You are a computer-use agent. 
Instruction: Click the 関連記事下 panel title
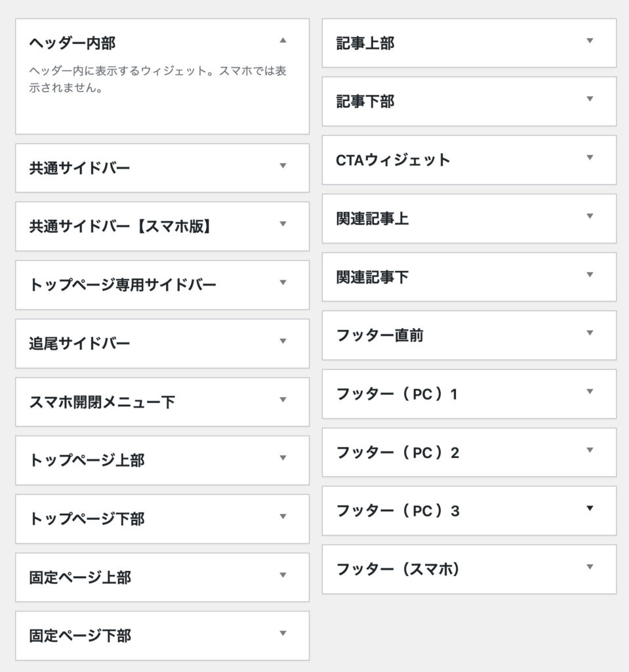372,277
